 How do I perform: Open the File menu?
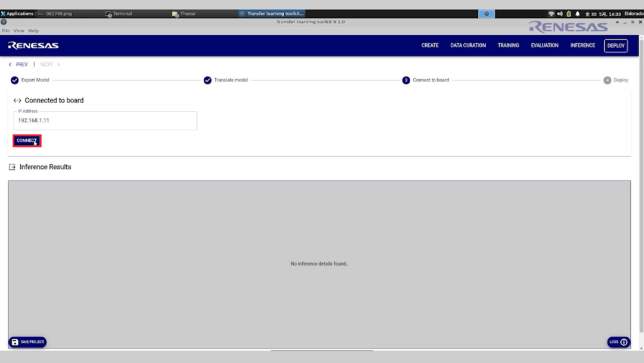[x=6, y=31]
